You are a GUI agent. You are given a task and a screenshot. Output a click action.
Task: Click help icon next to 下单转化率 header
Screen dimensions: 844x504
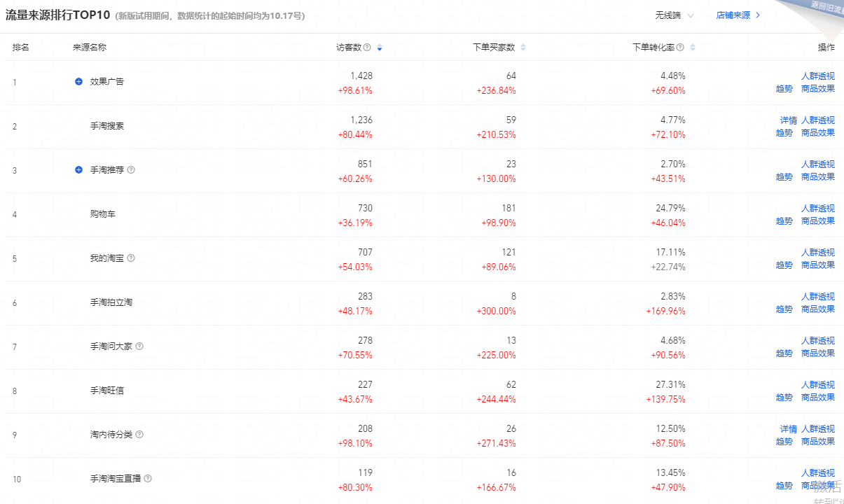[x=680, y=48]
